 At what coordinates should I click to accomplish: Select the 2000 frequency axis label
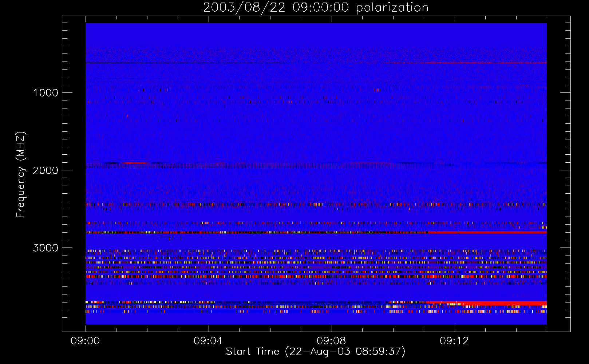[x=46, y=170]
